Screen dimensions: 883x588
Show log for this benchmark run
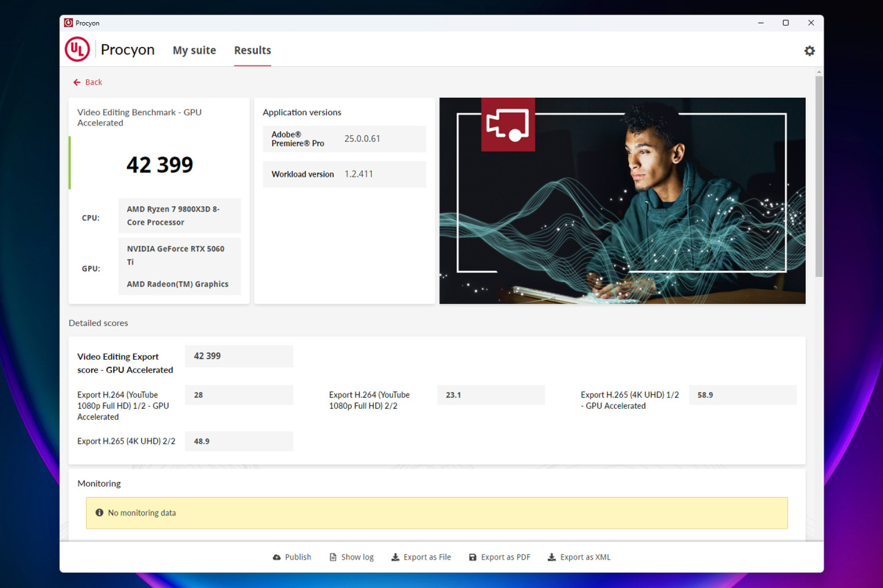click(x=352, y=557)
